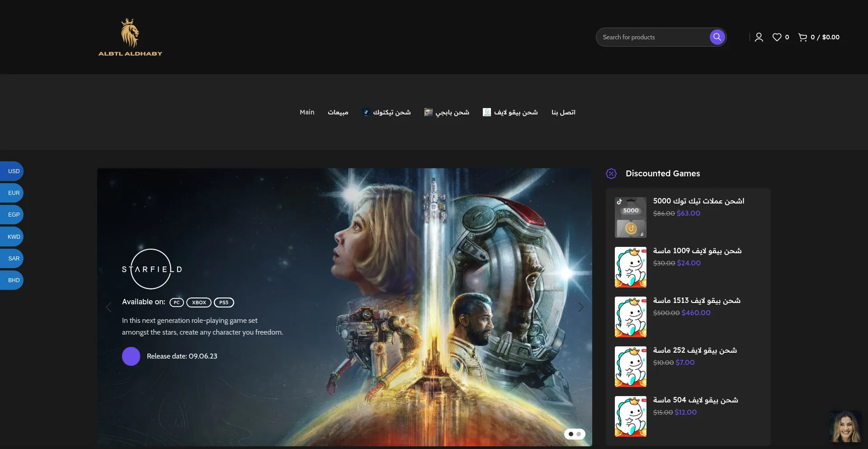
Task: Switch currency to SAR
Action: click(12, 259)
